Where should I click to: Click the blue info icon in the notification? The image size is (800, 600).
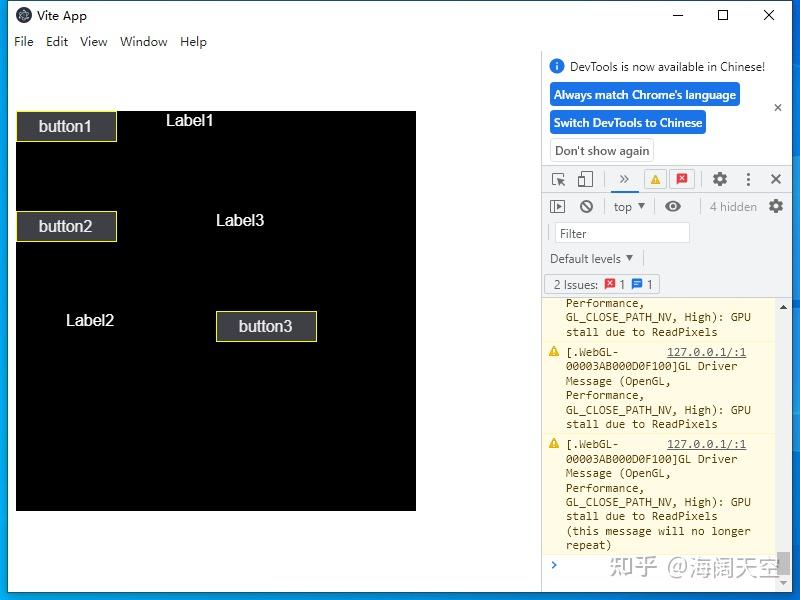[x=557, y=66]
